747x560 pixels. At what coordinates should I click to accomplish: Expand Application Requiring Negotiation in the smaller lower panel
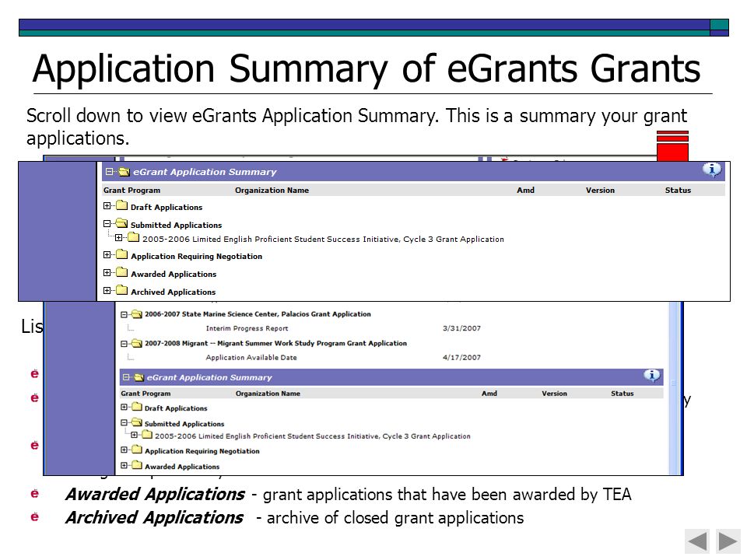click(124, 450)
